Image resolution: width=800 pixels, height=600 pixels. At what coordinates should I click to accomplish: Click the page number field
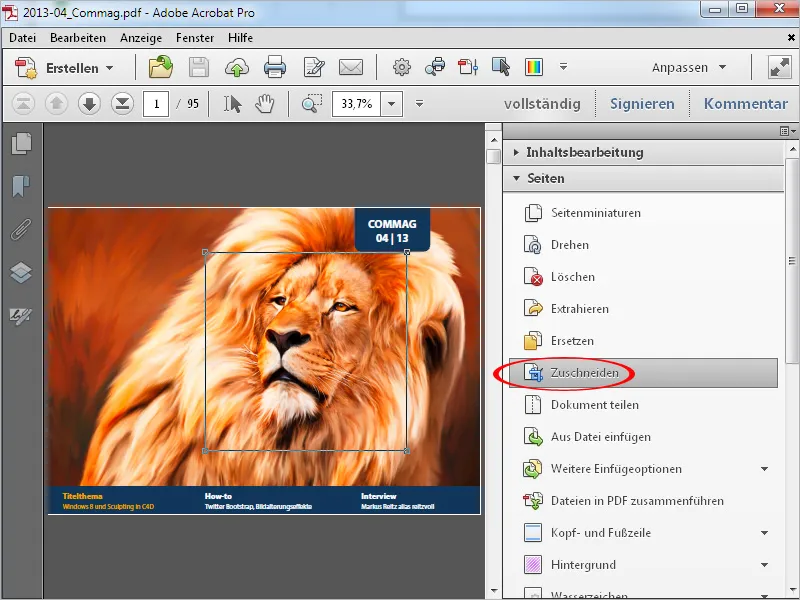tap(156, 104)
